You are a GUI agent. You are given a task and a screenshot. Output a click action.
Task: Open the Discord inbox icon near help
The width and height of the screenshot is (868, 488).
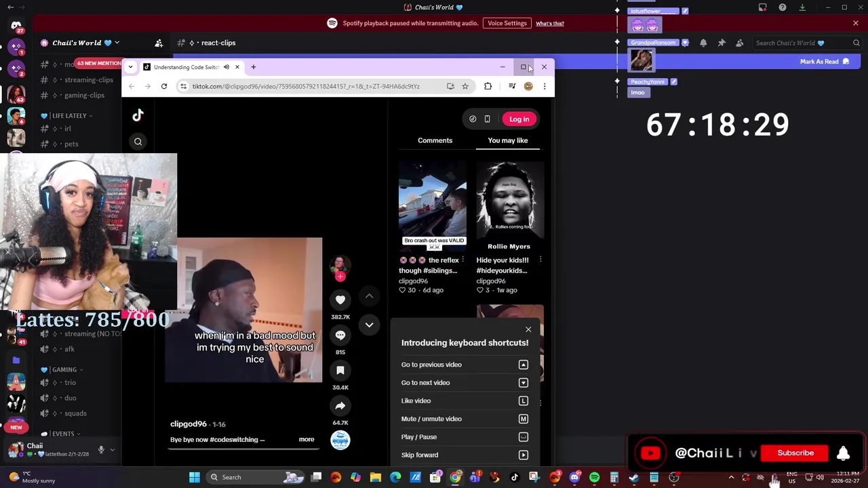(x=763, y=7)
